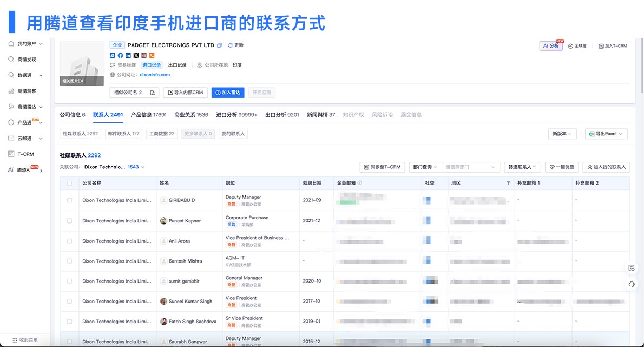
Task: Click the phone contact icon in the social row
Action: [x=152, y=55]
